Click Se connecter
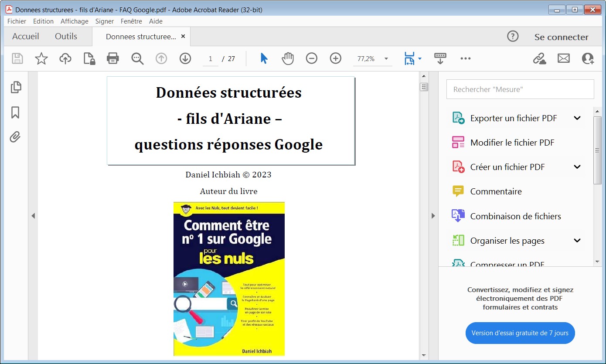This screenshot has height=364, width=606. pyautogui.click(x=561, y=37)
